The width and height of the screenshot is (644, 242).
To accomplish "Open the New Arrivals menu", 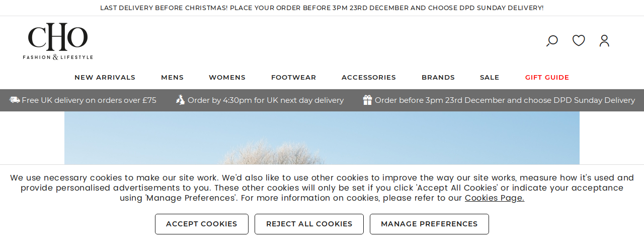I will point(105,78).
